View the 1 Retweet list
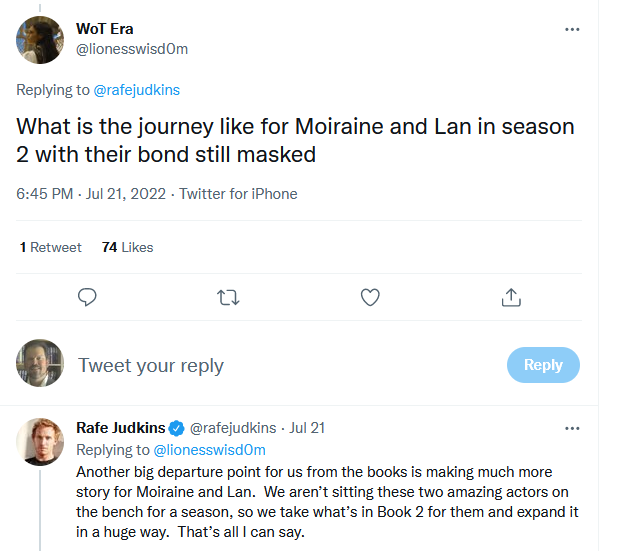Viewport: 617px width, 551px height. [51, 247]
